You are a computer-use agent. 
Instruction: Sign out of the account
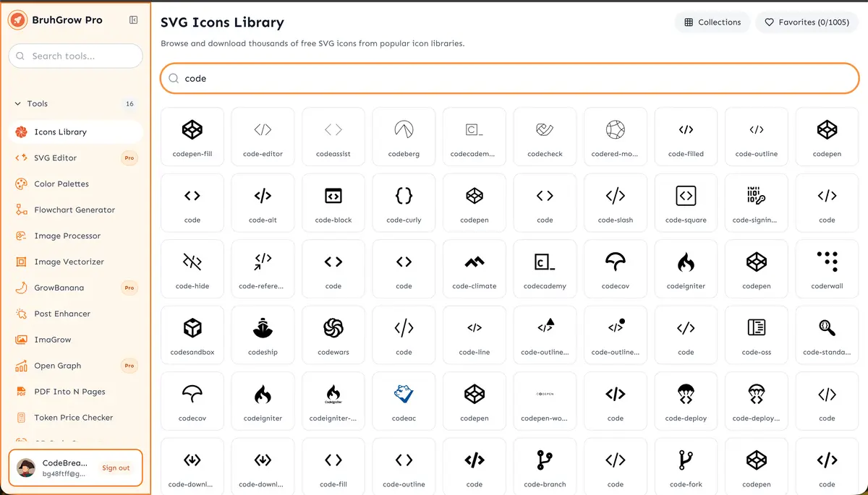point(116,468)
